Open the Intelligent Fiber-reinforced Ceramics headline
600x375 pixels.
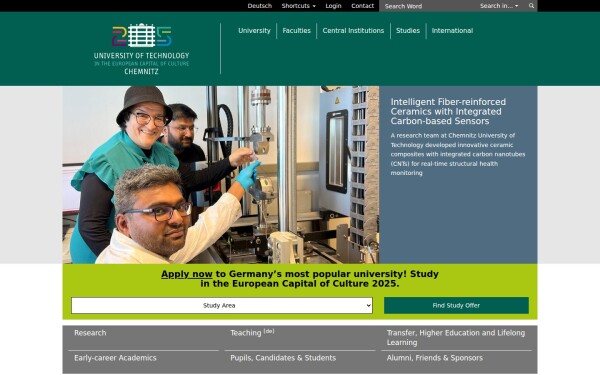[448, 111]
